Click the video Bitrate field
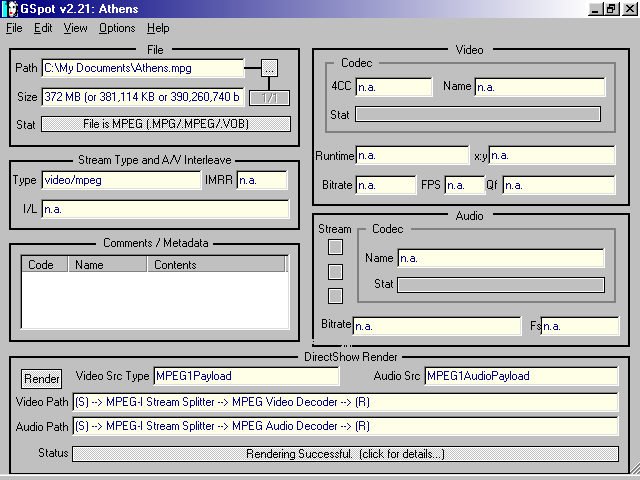The image size is (640, 480). [386, 185]
